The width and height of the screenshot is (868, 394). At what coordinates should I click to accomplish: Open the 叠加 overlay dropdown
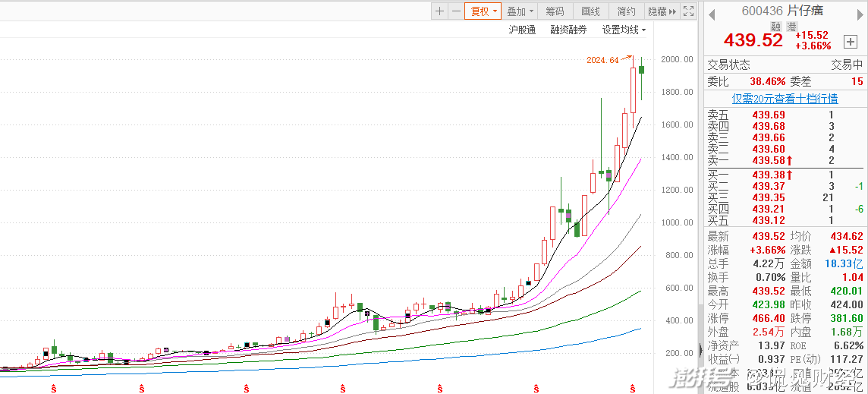[x=520, y=11]
